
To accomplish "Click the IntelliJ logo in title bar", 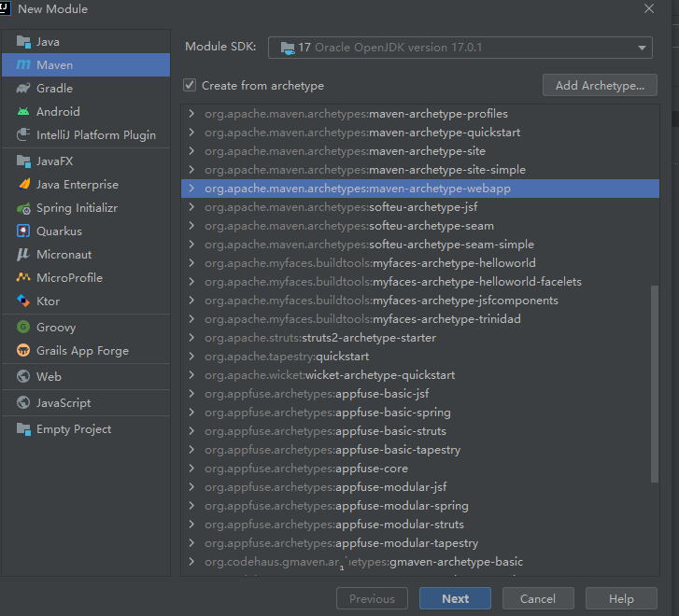I will tap(6, 8).
